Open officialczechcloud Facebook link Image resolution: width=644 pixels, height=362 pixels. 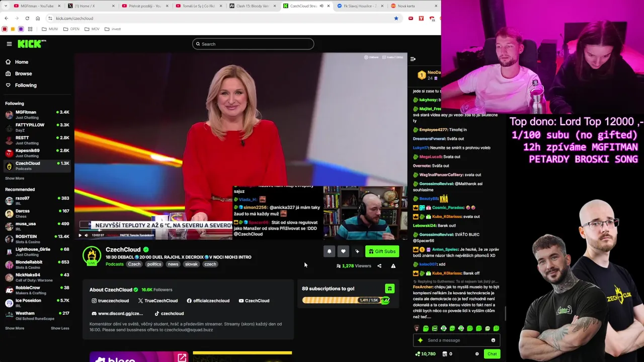(208, 301)
